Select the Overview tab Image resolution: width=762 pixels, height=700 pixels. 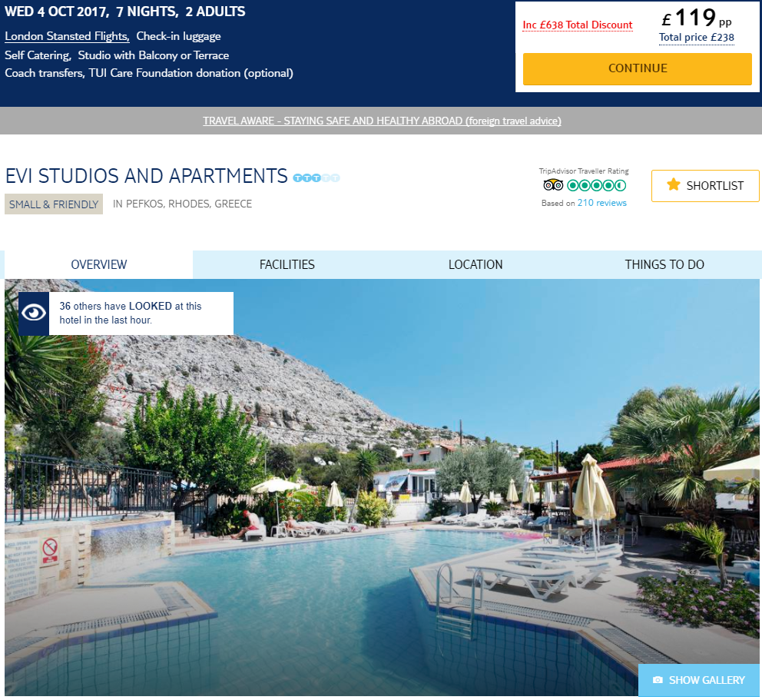(98, 264)
